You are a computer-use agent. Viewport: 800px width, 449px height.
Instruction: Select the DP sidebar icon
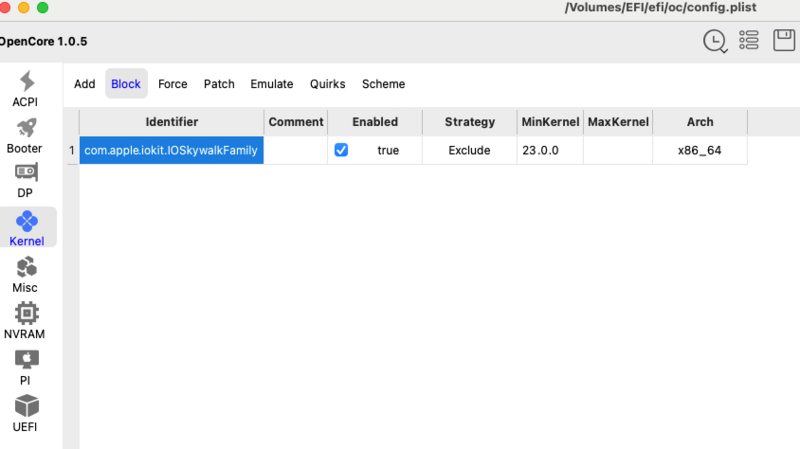(x=26, y=180)
